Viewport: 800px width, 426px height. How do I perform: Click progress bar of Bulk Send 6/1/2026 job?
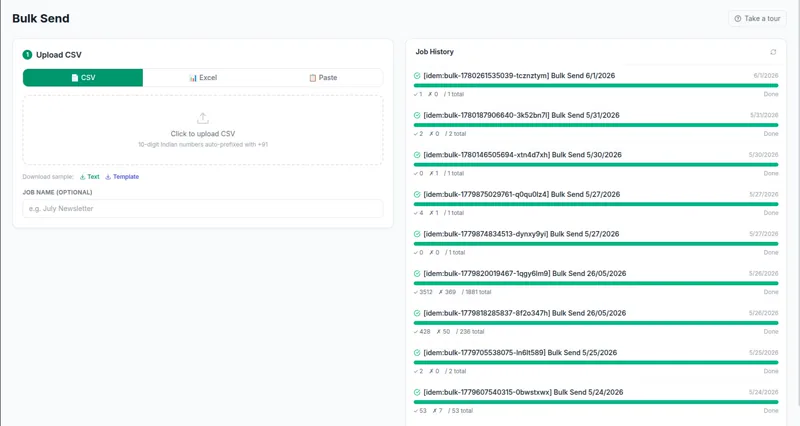596,85
